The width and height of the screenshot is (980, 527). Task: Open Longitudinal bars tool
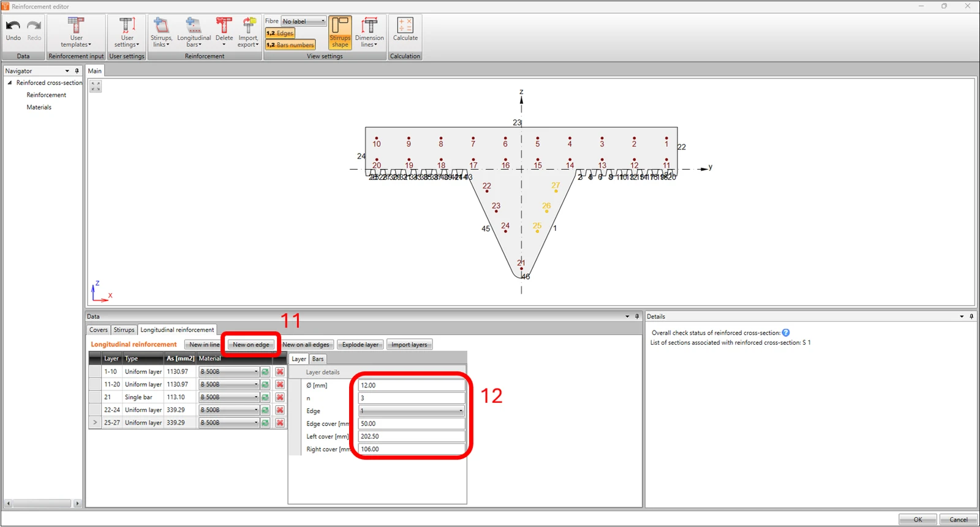[x=194, y=32]
